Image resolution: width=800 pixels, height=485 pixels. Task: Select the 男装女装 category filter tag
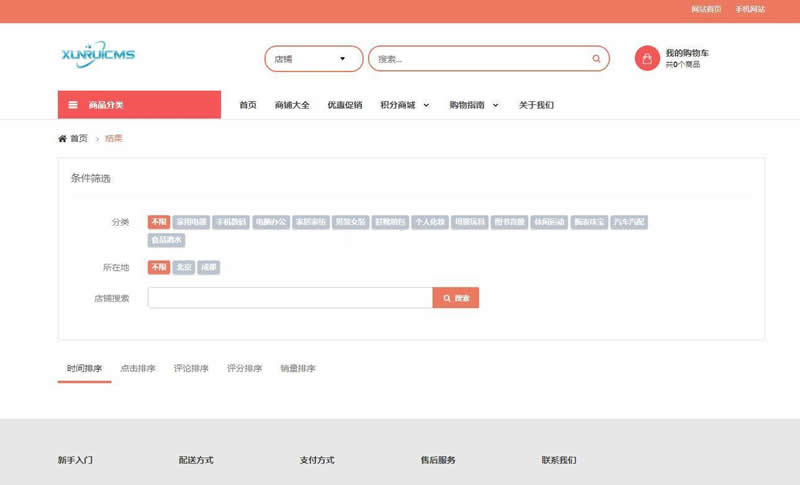[351, 222]
